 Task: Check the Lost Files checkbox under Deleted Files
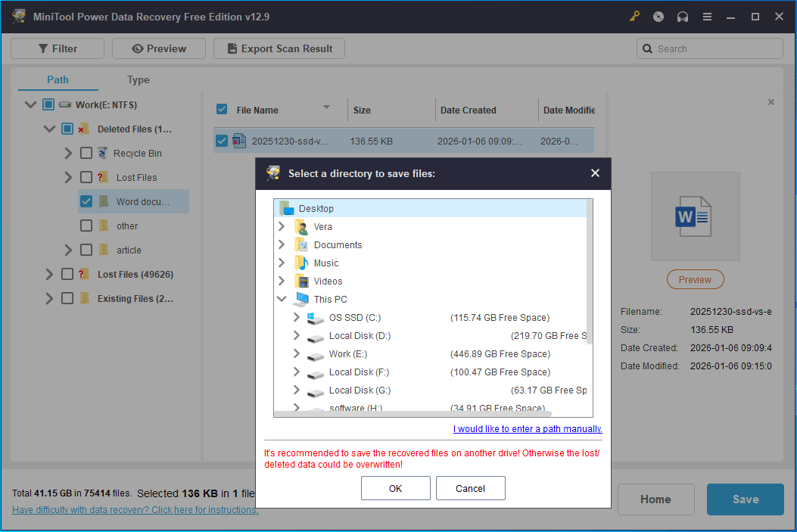click(x=86, y=177)
